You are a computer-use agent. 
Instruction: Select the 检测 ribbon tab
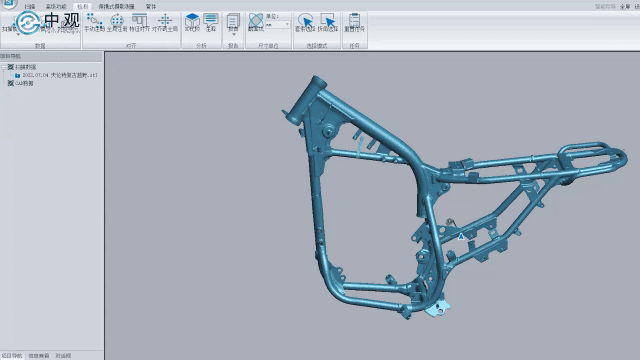82,7
